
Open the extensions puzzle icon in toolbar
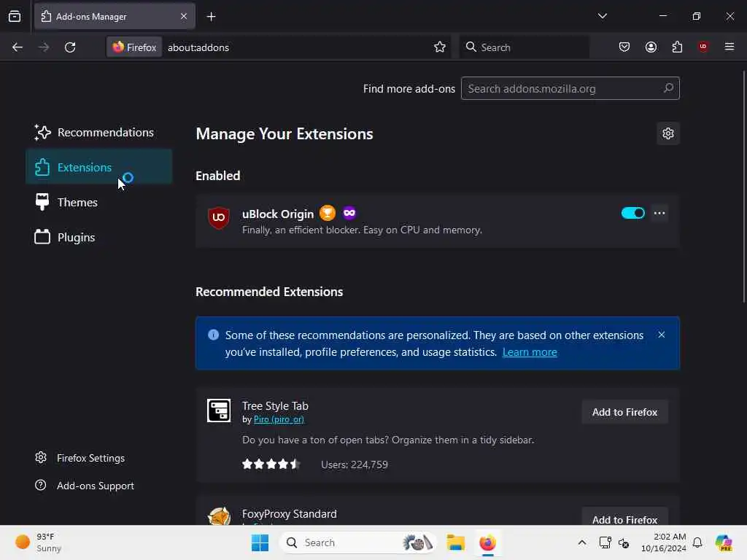pos(677,47)
